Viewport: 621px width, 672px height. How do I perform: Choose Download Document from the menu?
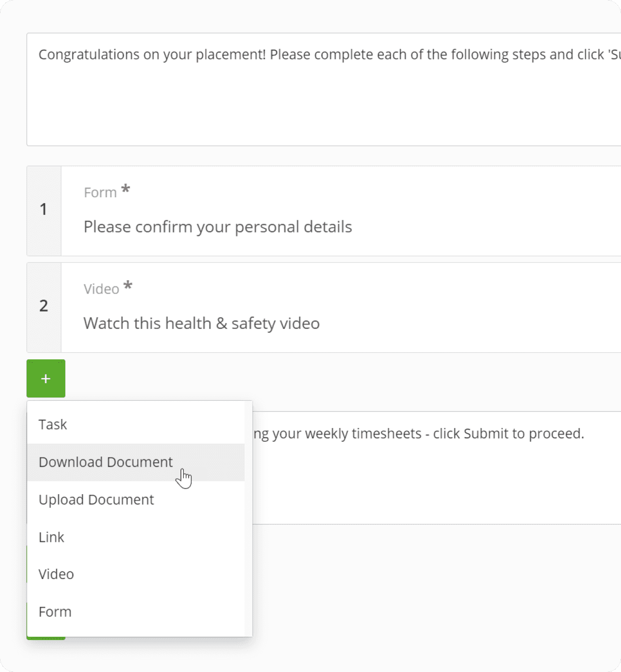(x=136, y=462)
